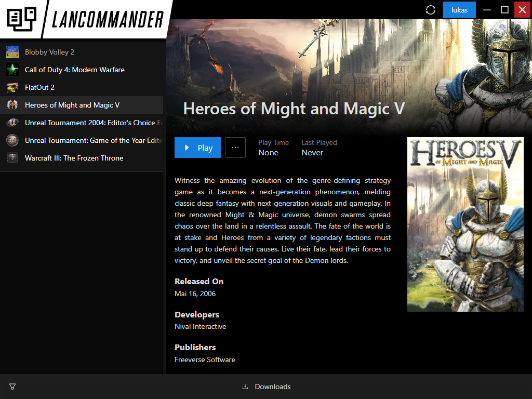Open Unreal Tournament: Game of the Year entry
The height and width of the screenshot is (399, 532).
[82, 140]
